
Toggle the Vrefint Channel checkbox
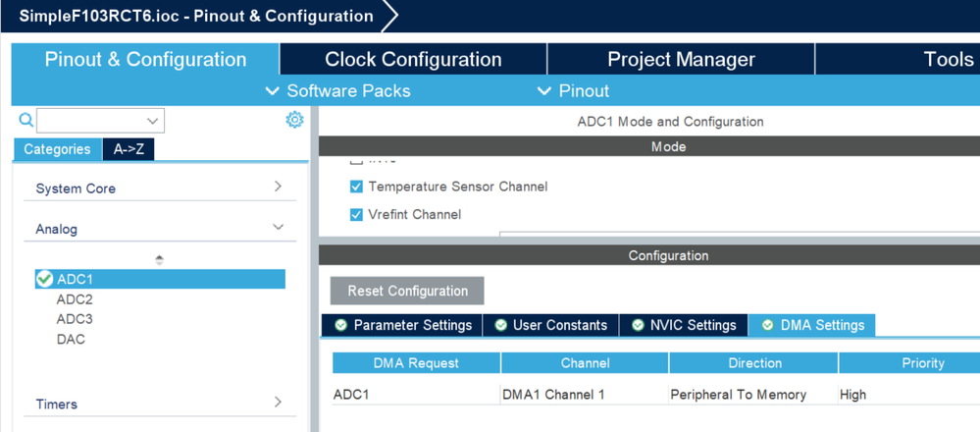[356, 214]
